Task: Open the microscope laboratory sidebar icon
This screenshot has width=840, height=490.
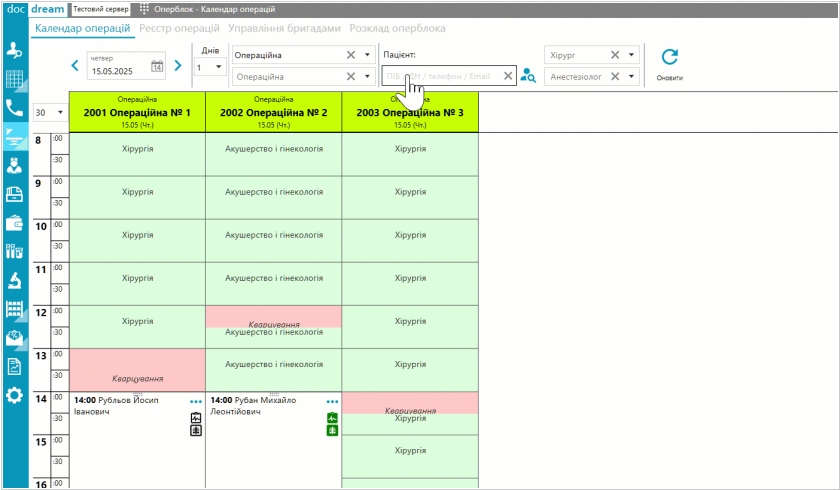Action: 14,280
